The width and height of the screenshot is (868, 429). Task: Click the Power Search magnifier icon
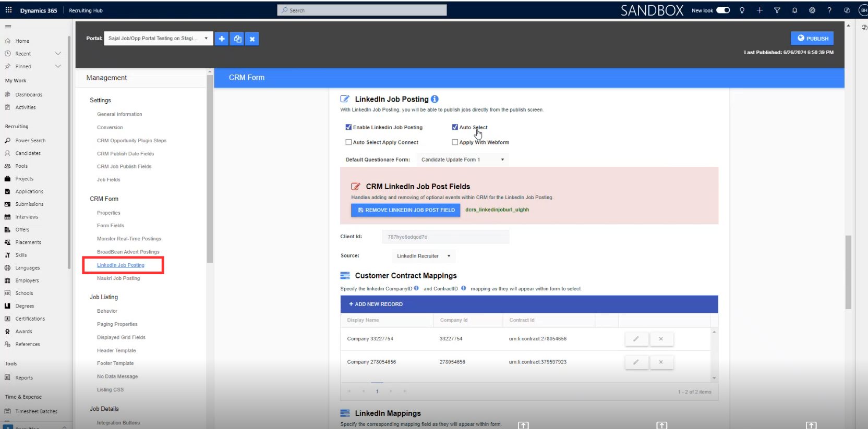coord(8,141)
